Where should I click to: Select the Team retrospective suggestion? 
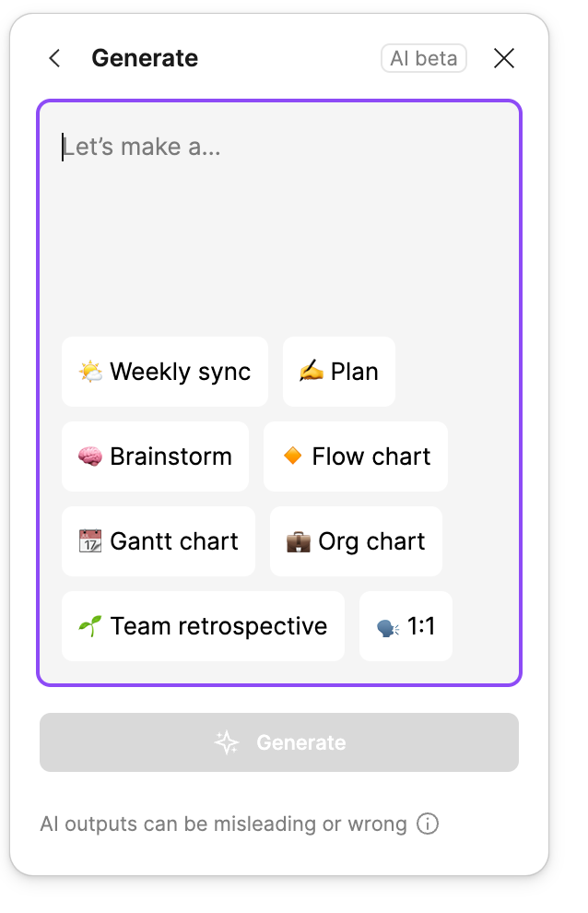tap(203, 626)
